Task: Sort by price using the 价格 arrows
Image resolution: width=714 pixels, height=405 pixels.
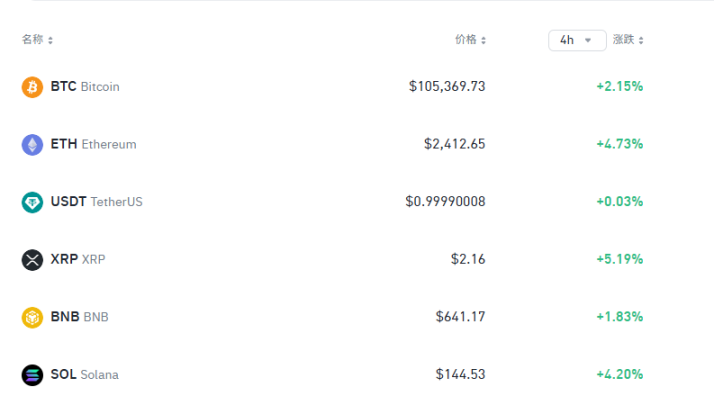Action: pos(483,40)
